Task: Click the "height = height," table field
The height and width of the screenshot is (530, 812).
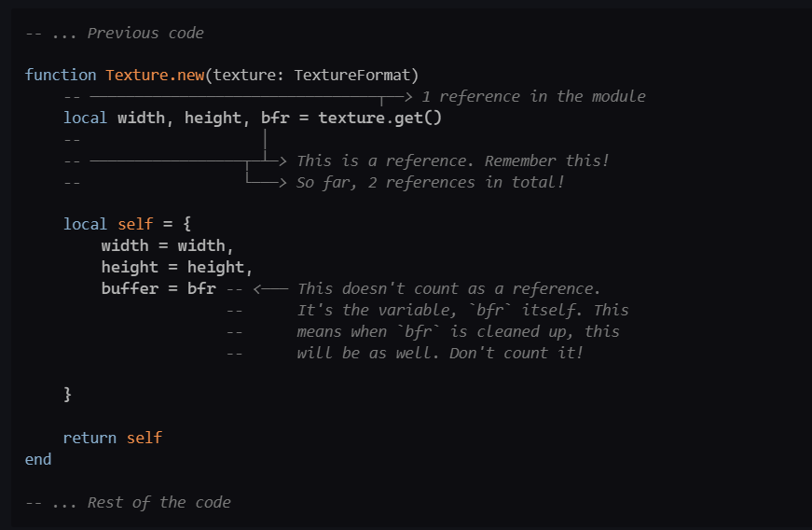Action: (177, 267)
